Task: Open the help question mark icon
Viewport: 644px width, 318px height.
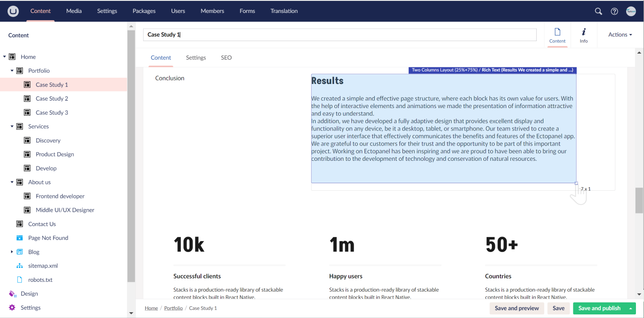Action: (x=614, y=11)
